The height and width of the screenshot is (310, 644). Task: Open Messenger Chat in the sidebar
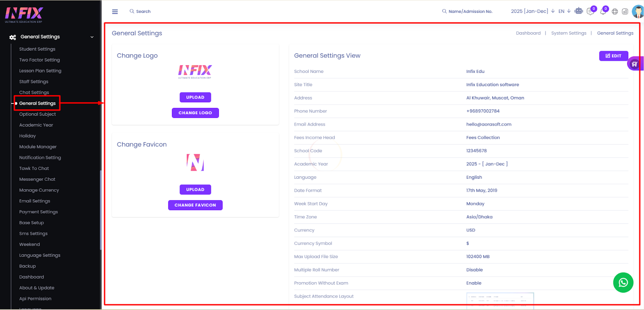(x=37, y=180)
